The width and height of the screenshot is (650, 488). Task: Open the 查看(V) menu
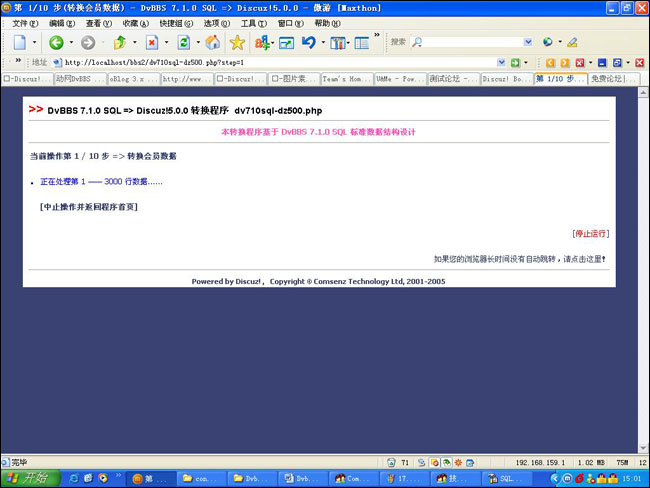(x=99, y=24)
